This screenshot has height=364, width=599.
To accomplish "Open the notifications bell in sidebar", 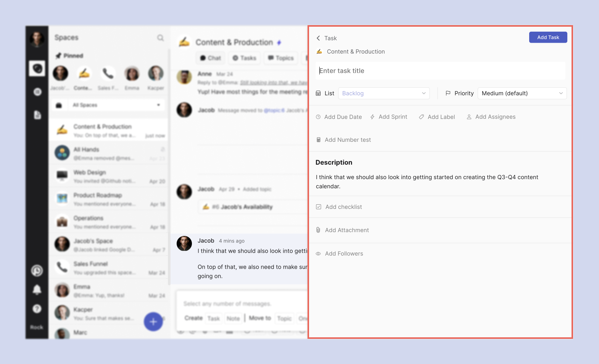I will coord(37,290).
